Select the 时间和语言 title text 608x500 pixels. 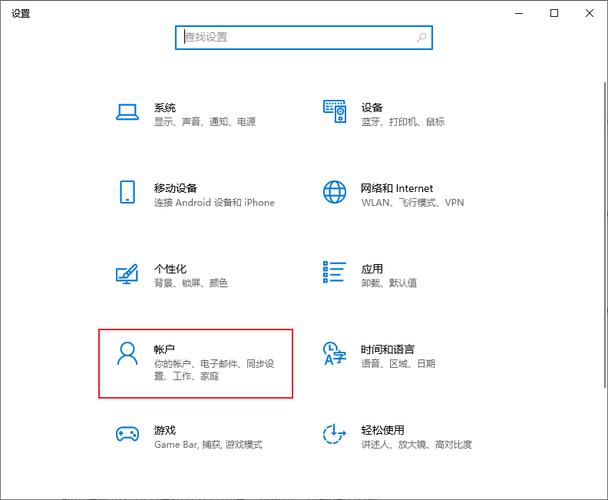[388, 348]
